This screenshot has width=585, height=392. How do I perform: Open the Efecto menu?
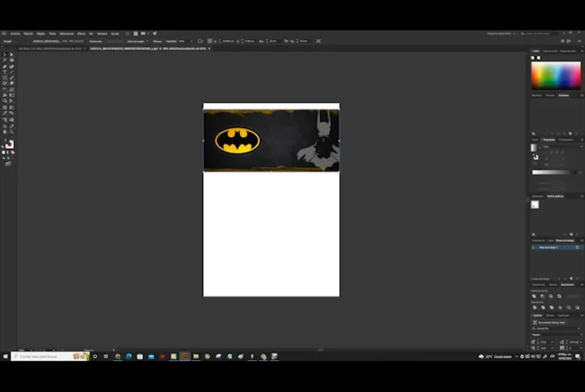click(81, 33)
